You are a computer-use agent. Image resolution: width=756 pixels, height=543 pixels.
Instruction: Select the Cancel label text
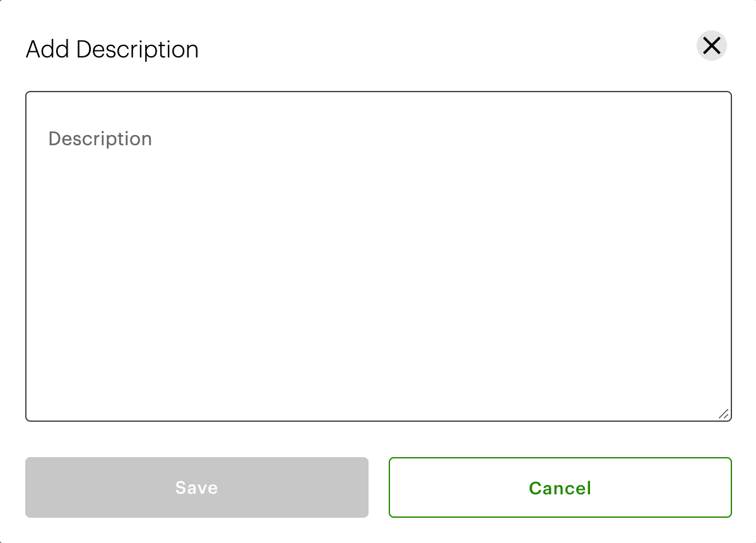click(560, 488)
